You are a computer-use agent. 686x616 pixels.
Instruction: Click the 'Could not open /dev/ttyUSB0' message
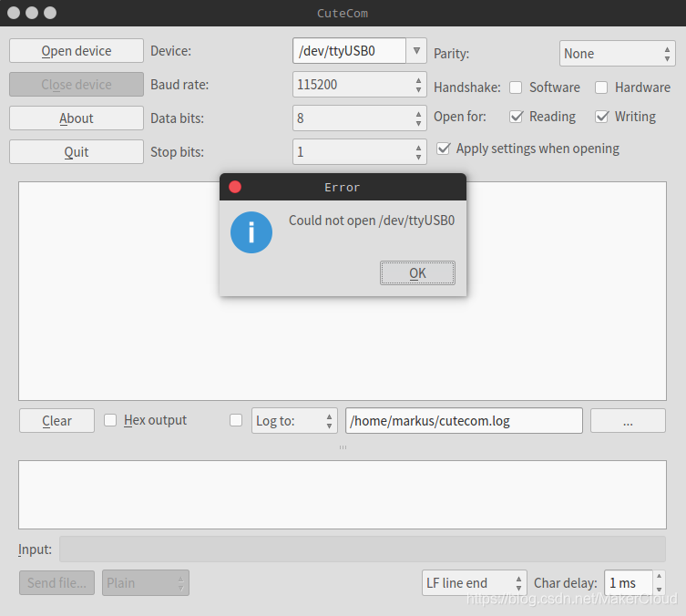372,221
